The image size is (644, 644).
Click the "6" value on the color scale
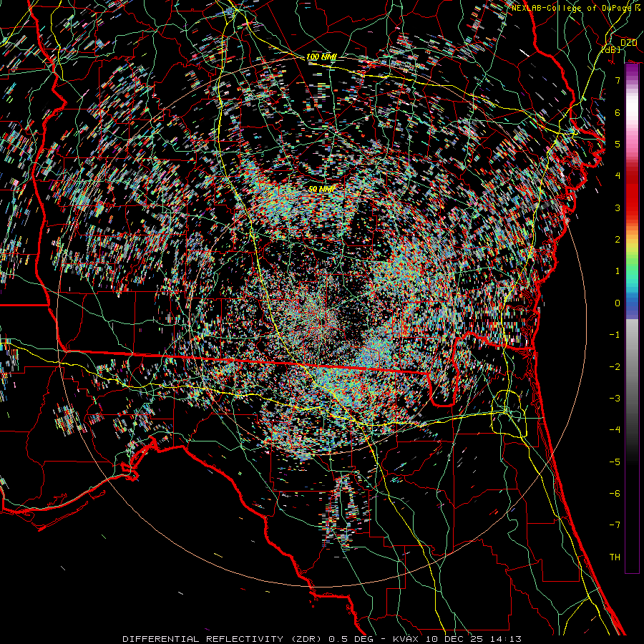coord(618,112)
